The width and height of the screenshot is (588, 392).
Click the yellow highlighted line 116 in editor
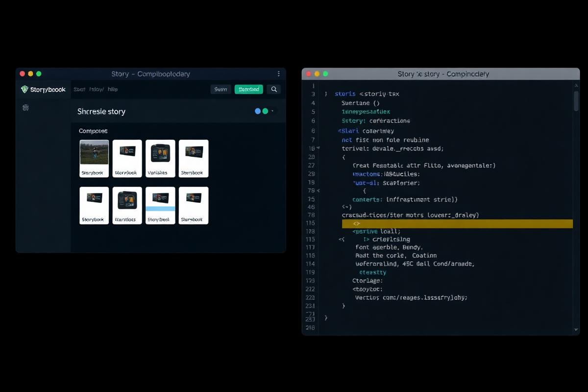click(x=457, y=223)
